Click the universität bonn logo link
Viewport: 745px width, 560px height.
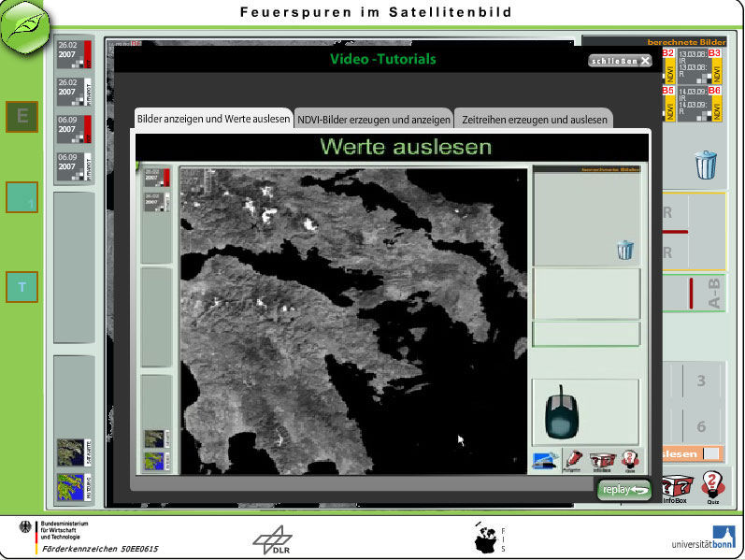pos(704,538)
